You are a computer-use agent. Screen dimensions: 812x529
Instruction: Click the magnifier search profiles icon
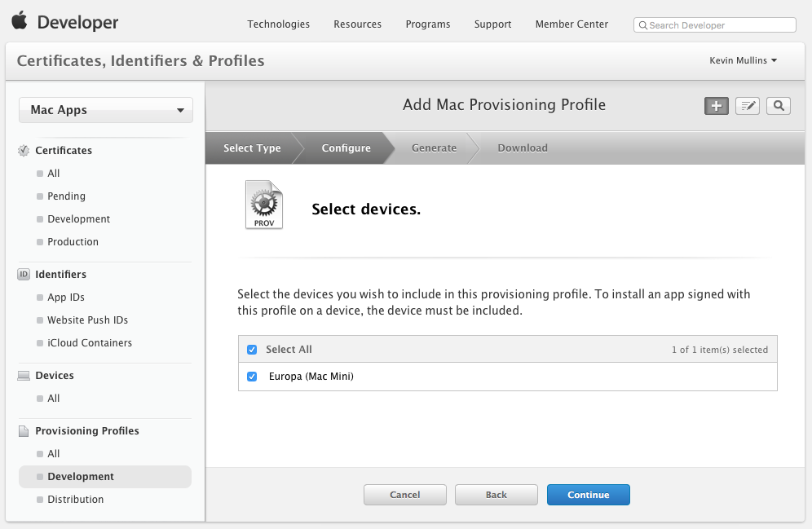779,106
